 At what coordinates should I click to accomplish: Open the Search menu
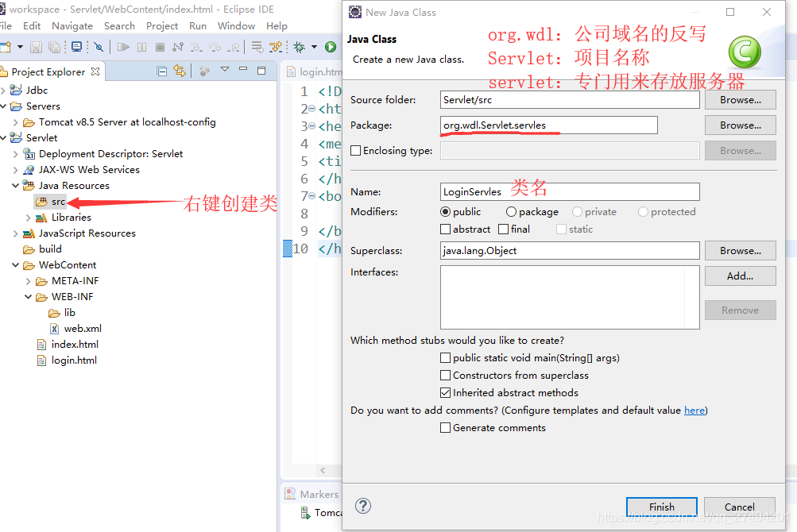tap(119, 26)
